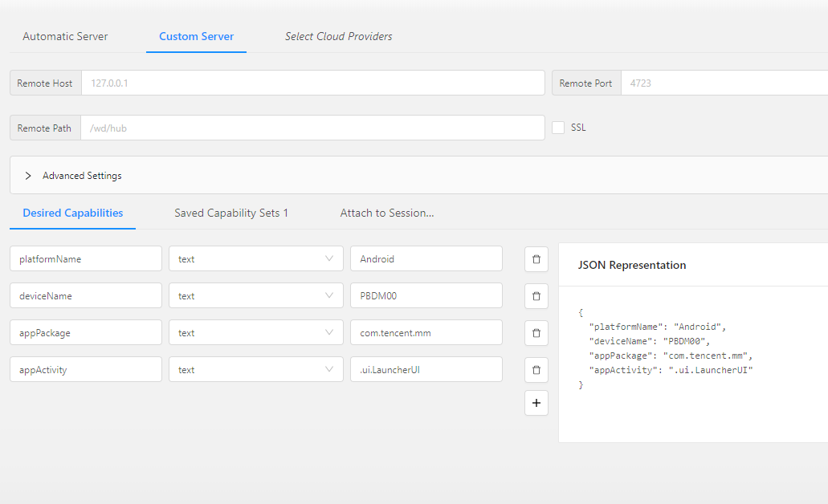Remove the appActivity capability via trash icon
The width and height of the screenshot is (828, 504).
point(536,370)
